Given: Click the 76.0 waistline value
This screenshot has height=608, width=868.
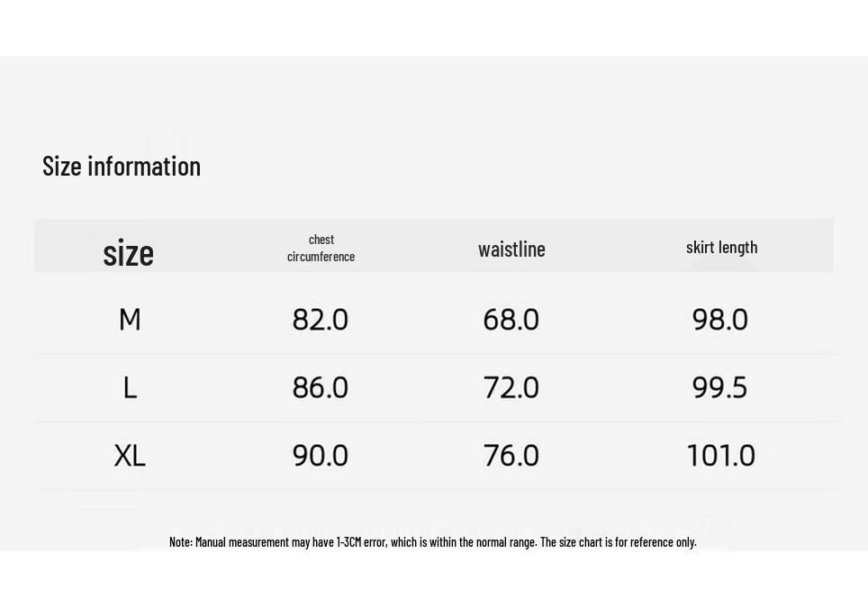Looking at the screenshot, I should [x=511, y=455].
